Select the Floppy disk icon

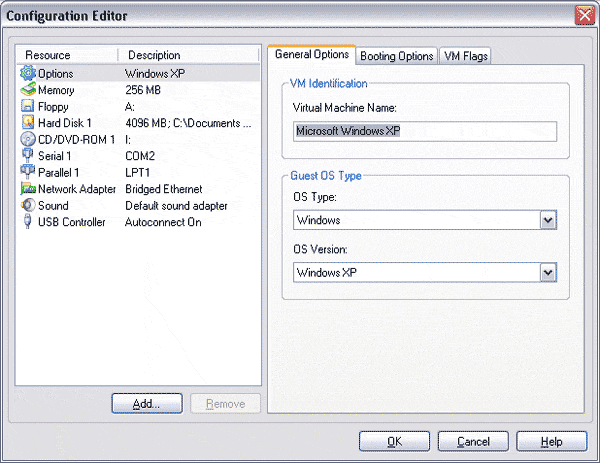coord(28,106)
